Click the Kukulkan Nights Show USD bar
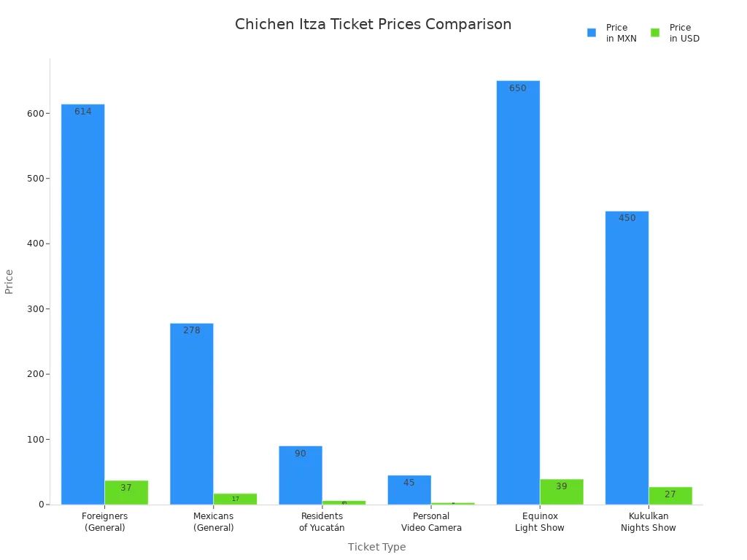Viewport: 747px width, 560px height. coord(670,496)
